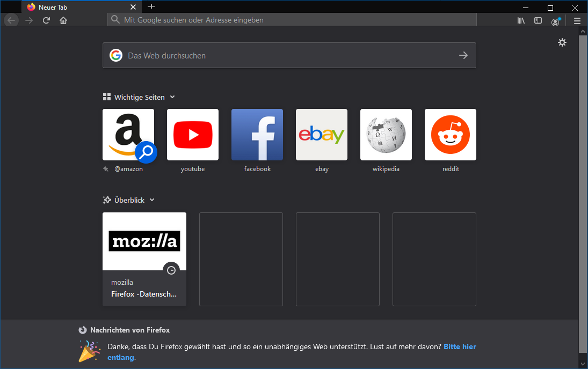Click the pin icon beside @amazon
588x369 pixels.
(106, 169)
